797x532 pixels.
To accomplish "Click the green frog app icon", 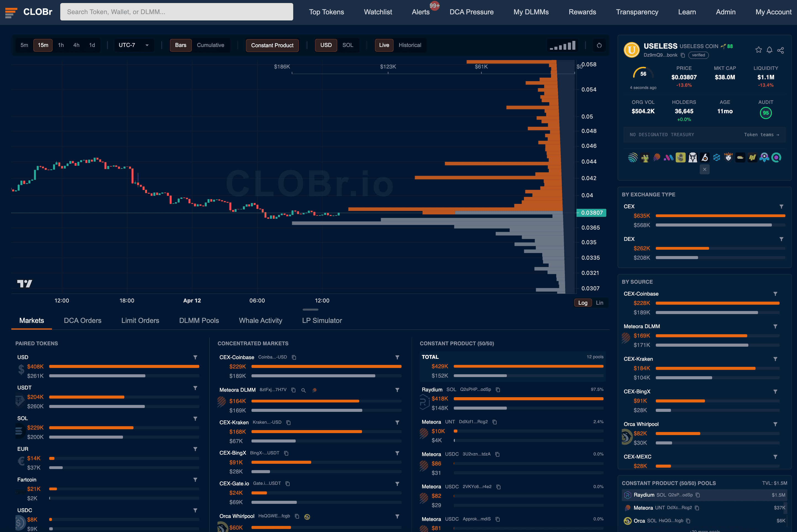I will pos(645,157).
